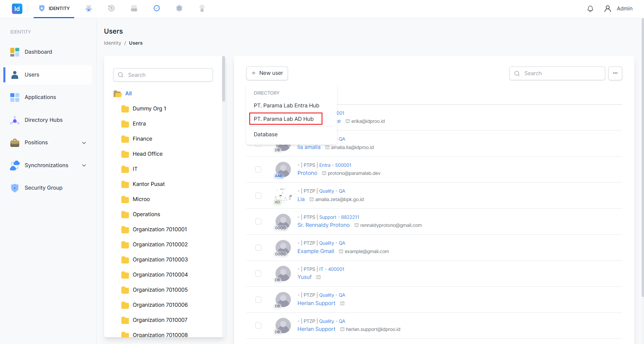Expand the Synchronizations menu chevron
This screenshot has height=344, width=644.
[84, 165]
